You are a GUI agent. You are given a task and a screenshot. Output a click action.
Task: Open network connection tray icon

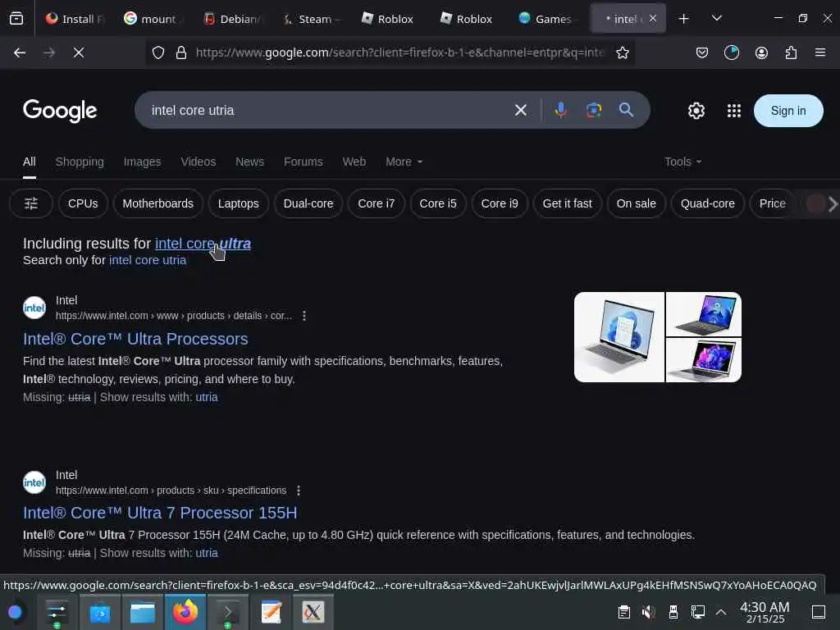(697, 612)
